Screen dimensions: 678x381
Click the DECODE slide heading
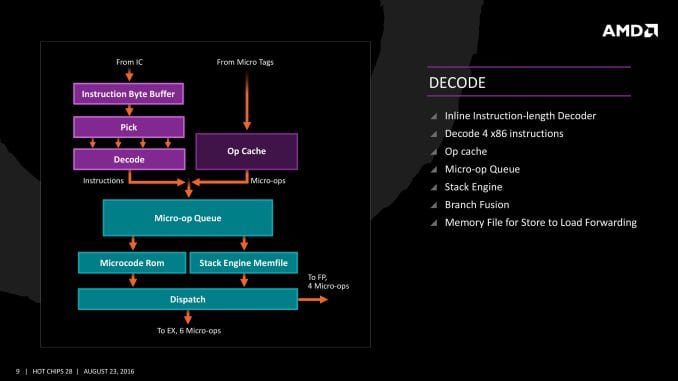(457, 83)
